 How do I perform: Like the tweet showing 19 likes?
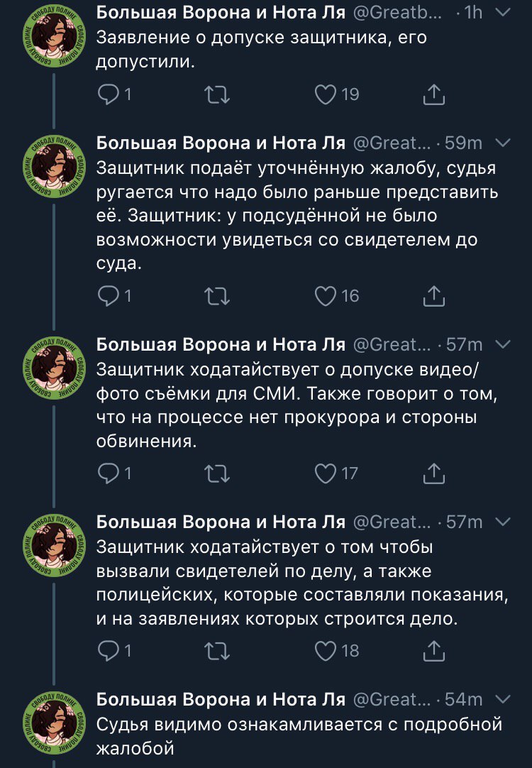(326, 94)
